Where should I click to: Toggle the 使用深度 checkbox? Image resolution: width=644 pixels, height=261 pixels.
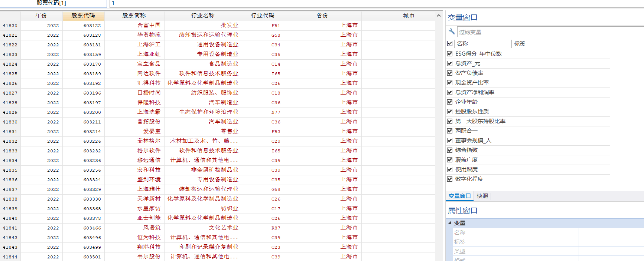coord(450,169)
